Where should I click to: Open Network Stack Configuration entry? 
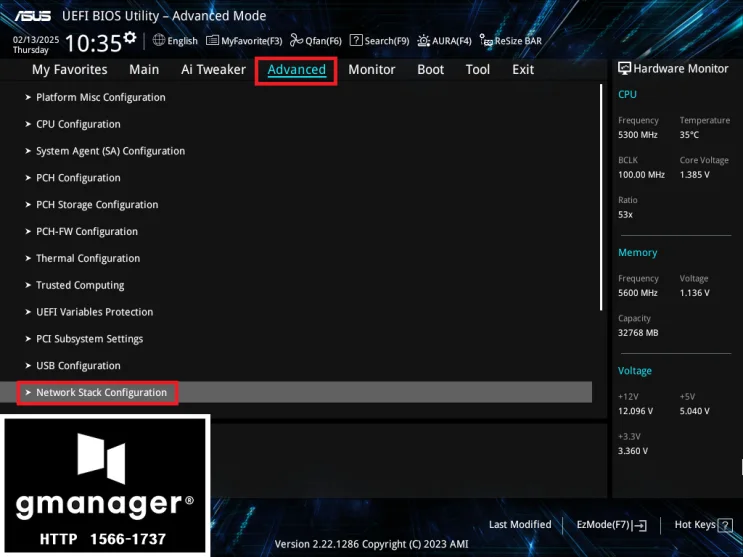(x=101, y=393)
